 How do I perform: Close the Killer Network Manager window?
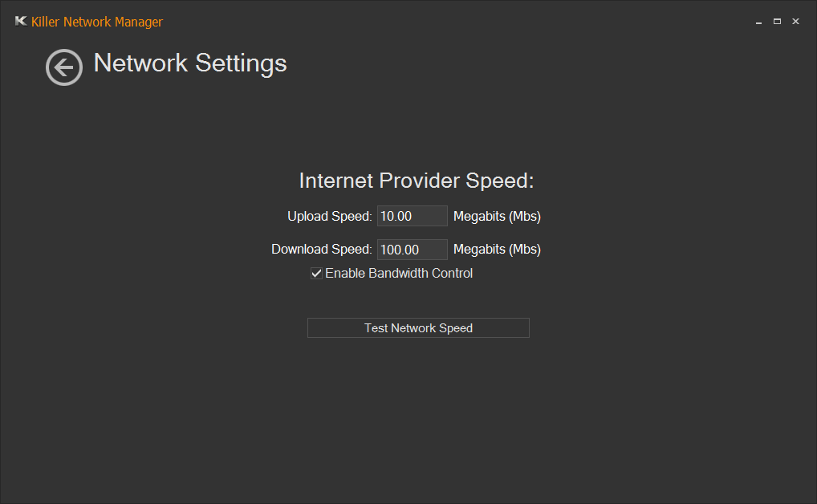795,22
